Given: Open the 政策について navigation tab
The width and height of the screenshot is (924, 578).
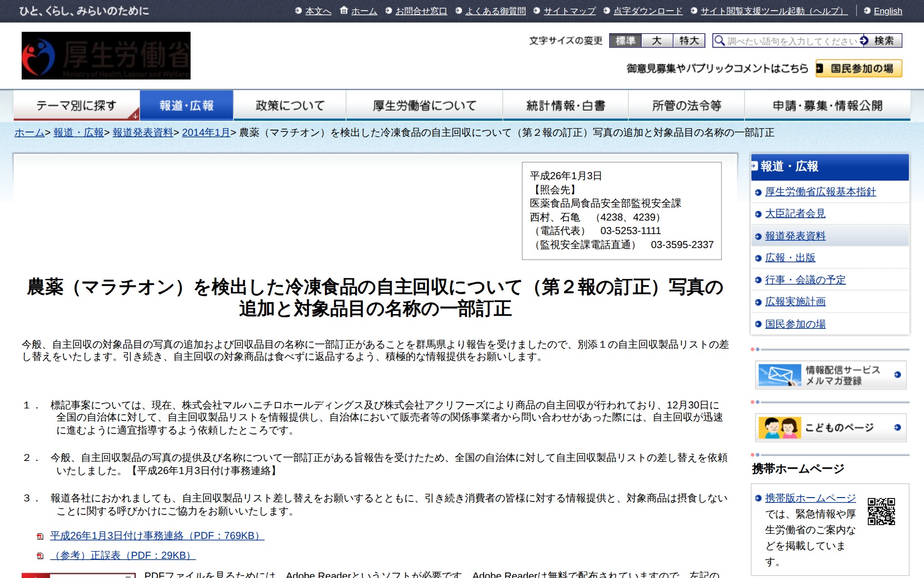Looking at the screenshot, I should [x=290, y=105].
